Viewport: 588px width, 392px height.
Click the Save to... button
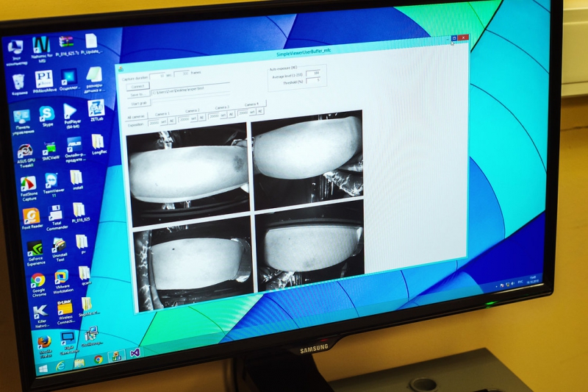[x=137, y=94]
